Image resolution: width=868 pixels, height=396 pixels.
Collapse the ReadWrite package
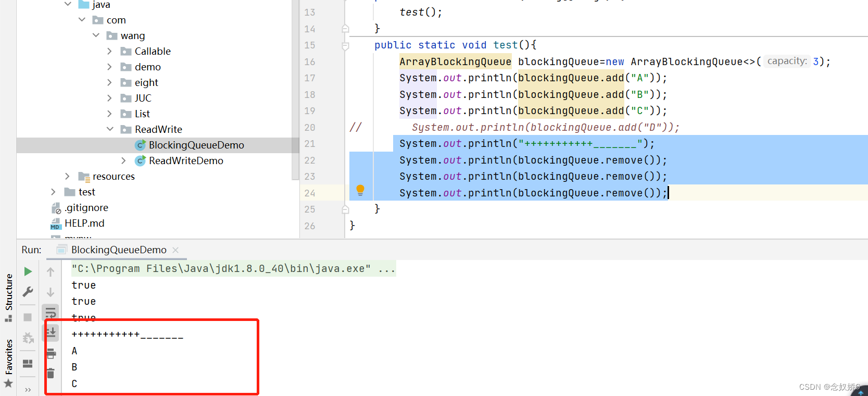tap(110, 129)
